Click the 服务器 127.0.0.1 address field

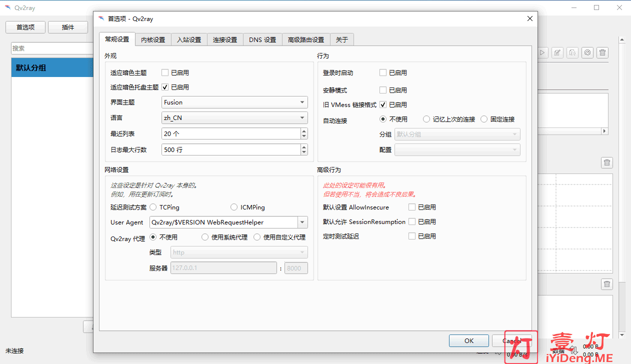pos(224,268)
